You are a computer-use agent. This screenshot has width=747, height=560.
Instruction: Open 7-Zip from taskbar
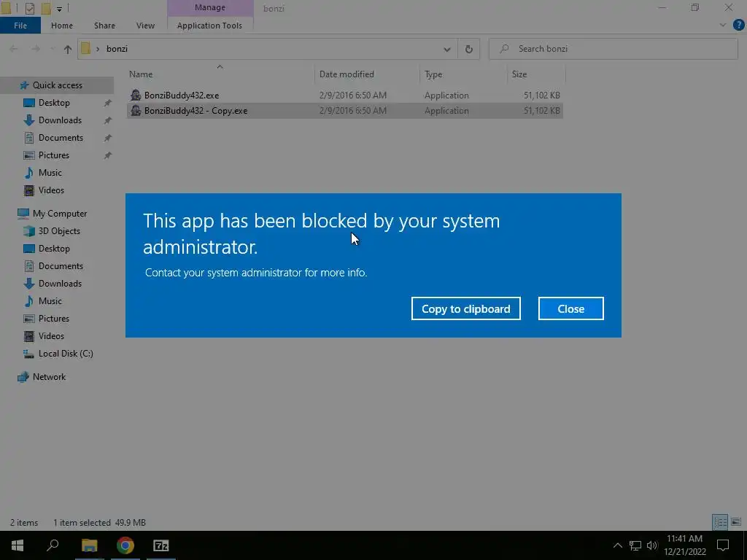pyautogui.click(x=161, y=545)
